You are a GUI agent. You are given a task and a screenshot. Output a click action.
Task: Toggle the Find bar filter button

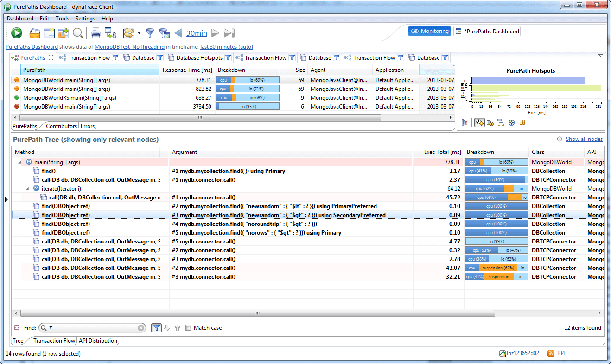157,328
